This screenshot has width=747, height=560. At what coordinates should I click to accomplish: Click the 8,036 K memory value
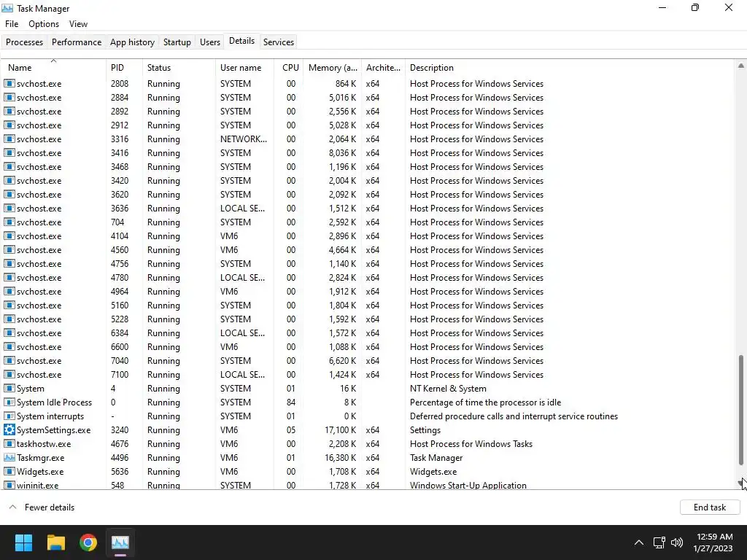click(342, 153)
